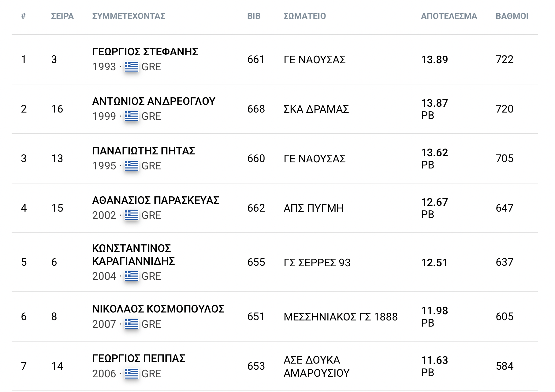Viewport: 555px width, 392px height.
Task: Sort by ΑΠΟΤΕΛΕΣΜΑ column header
Action: 449,16
